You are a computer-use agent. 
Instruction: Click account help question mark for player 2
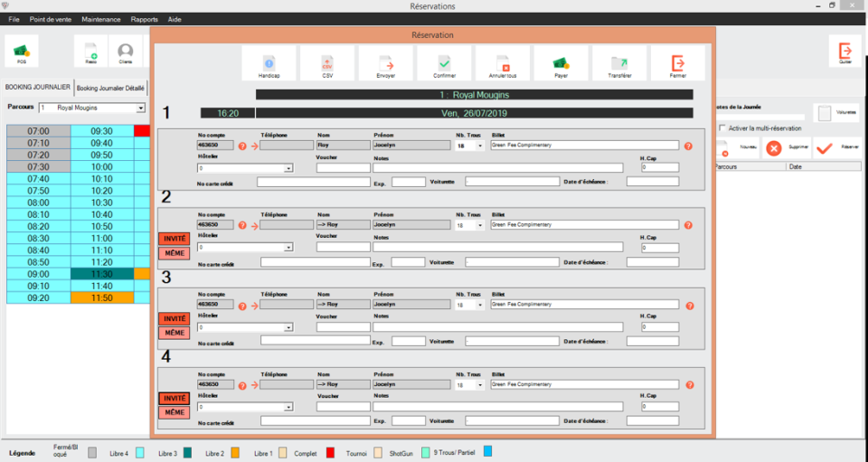242,226
